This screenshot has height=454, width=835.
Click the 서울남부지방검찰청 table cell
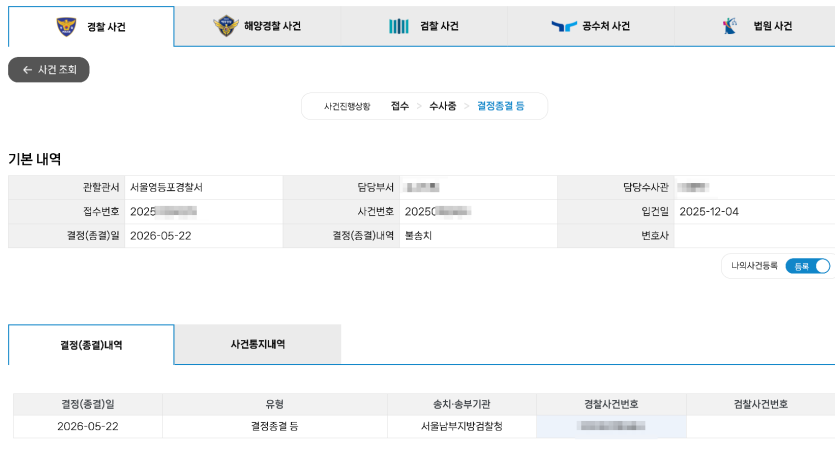462,426
